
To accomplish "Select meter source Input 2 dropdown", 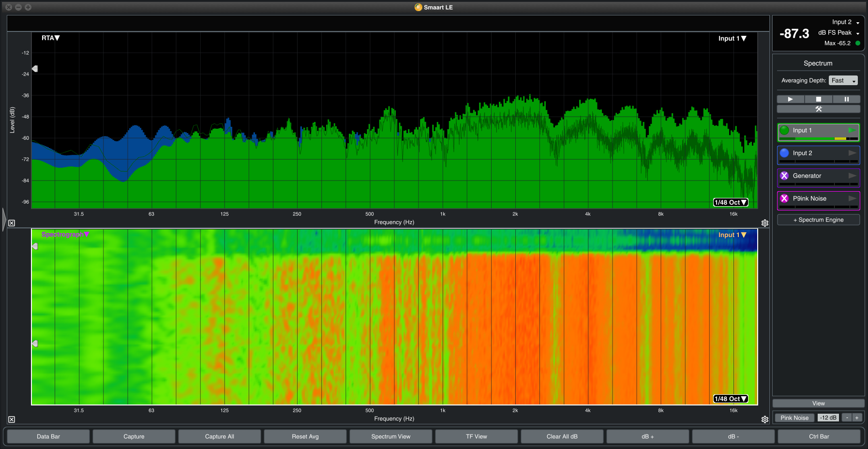I will 845,22.
